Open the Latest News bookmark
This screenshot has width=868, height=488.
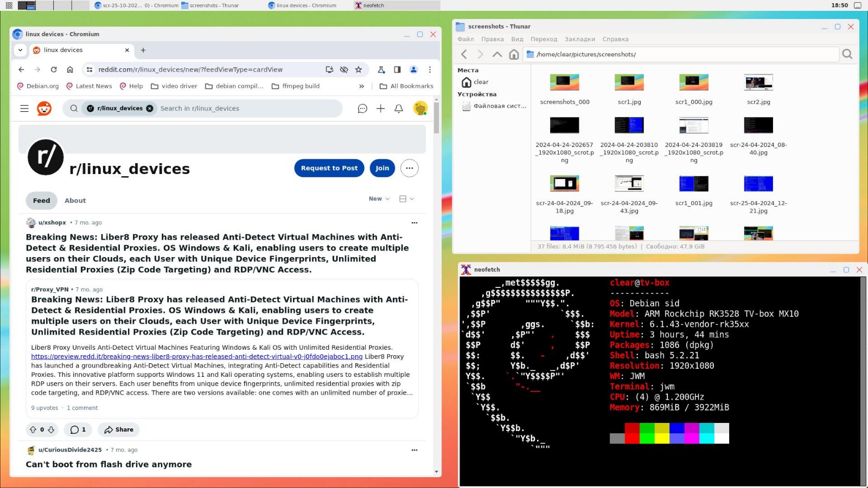pos(89,86)
